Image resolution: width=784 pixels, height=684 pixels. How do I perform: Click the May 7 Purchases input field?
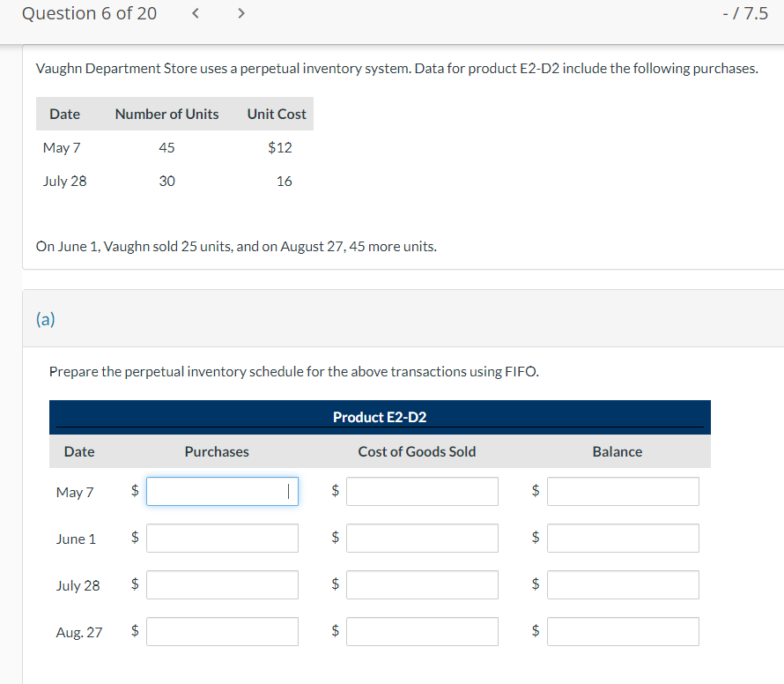223,491
